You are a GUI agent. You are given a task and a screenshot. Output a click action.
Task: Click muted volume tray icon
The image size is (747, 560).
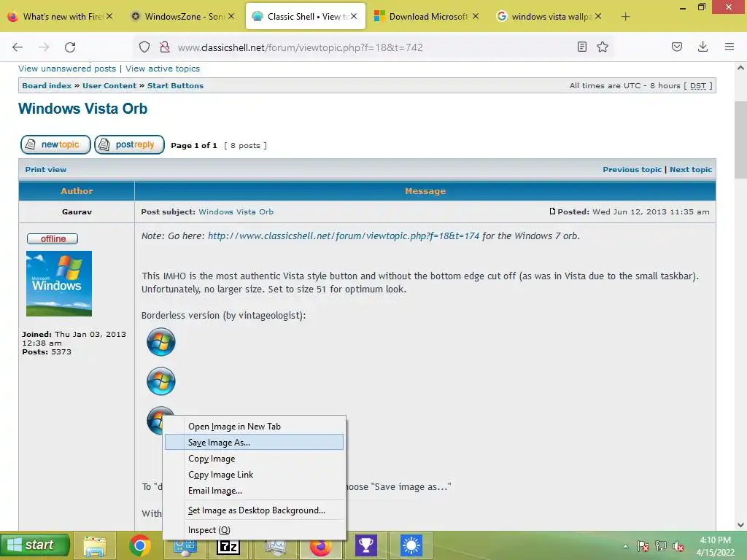[678, 545]
